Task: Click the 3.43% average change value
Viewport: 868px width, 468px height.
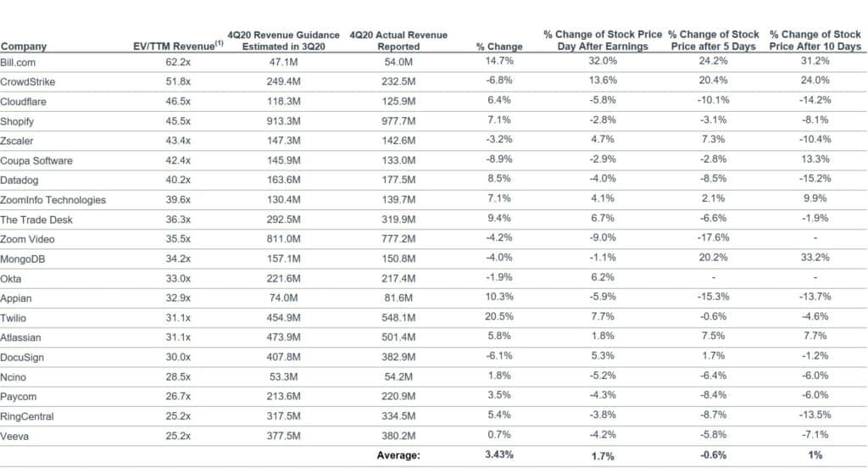Action: [x=498, y=455]
